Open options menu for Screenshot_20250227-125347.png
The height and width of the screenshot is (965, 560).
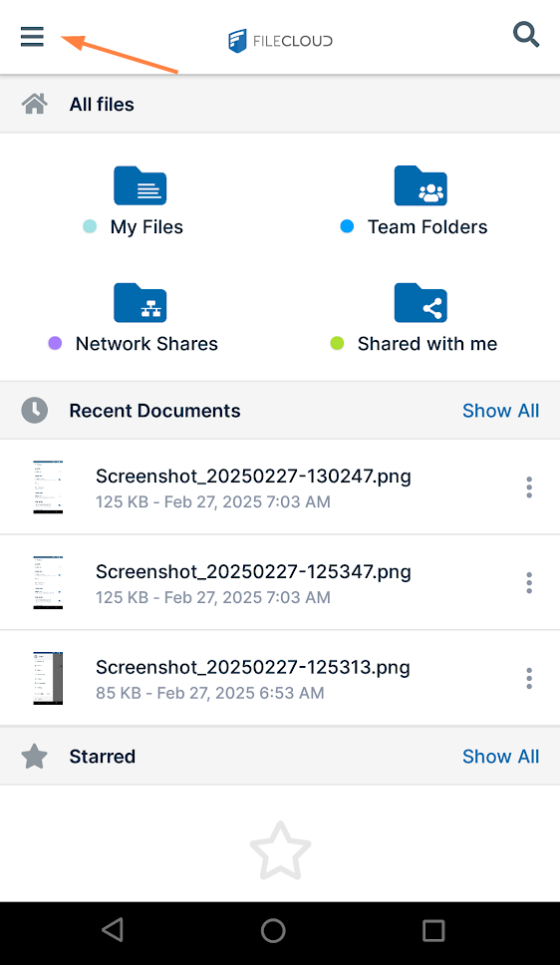[x=529, y=583]
